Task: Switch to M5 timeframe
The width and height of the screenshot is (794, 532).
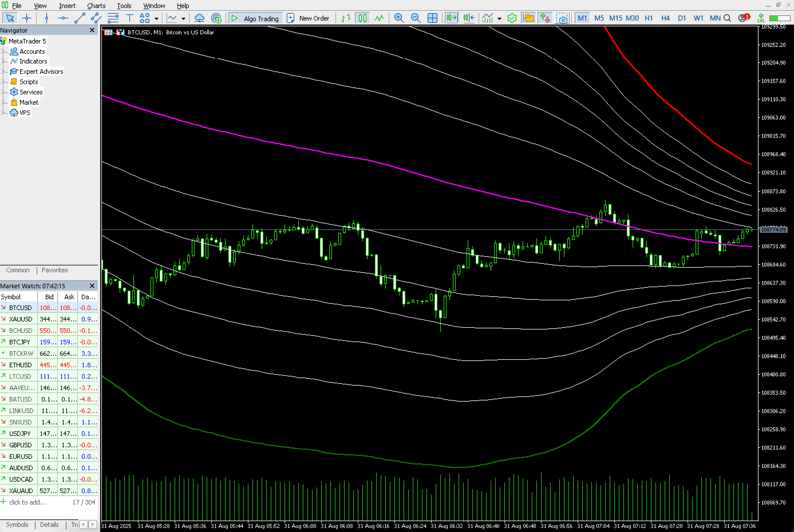Action: coord(599,18)
